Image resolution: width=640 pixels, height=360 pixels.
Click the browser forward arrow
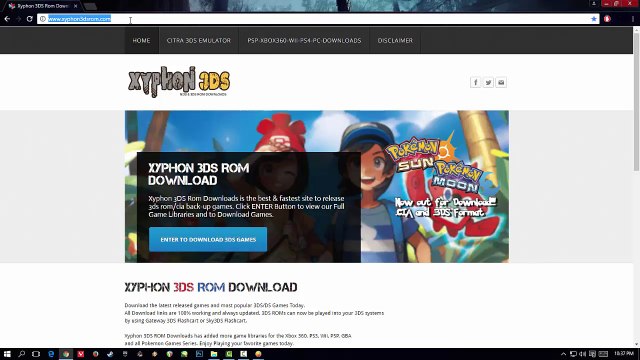pyautogui.click(x=18, y=19)
